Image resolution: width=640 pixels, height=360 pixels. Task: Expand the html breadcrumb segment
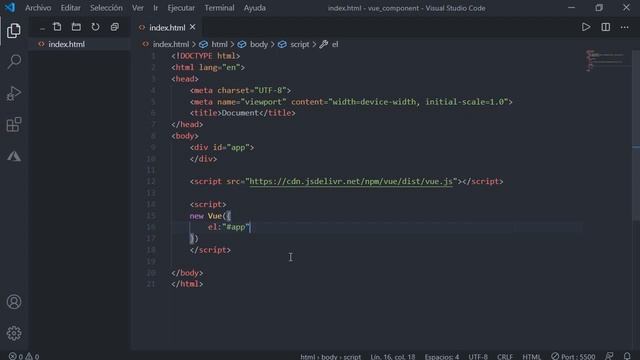(219, 44)
